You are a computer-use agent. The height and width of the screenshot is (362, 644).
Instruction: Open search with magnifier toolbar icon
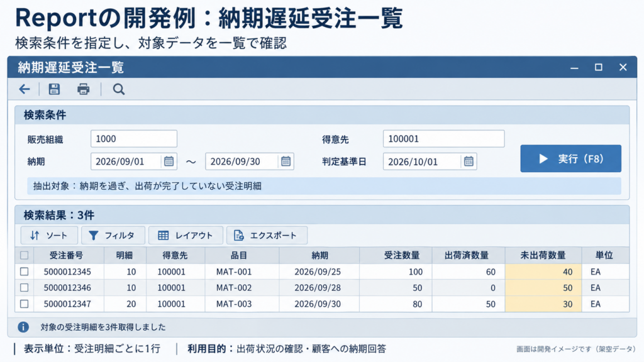[119, 89]
